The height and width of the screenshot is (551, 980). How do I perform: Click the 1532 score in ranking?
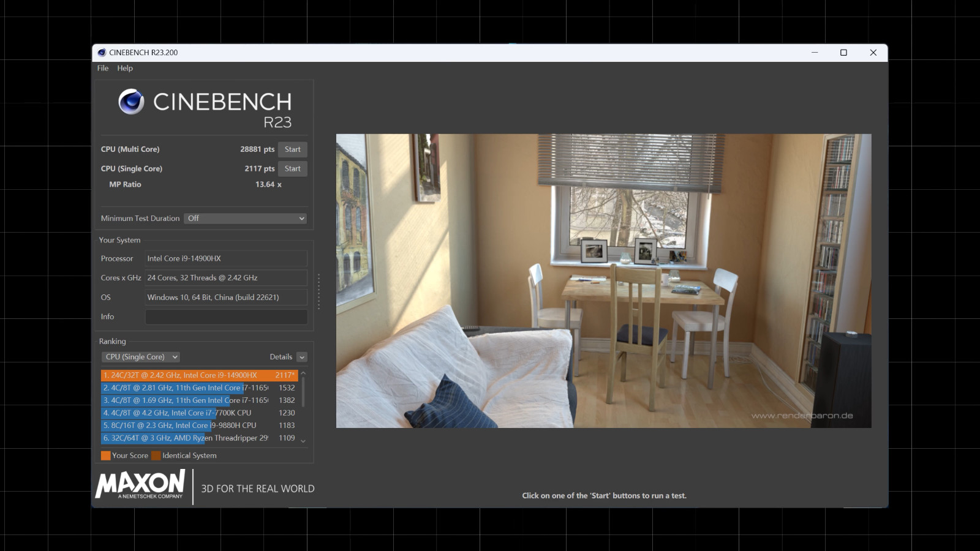287,388
